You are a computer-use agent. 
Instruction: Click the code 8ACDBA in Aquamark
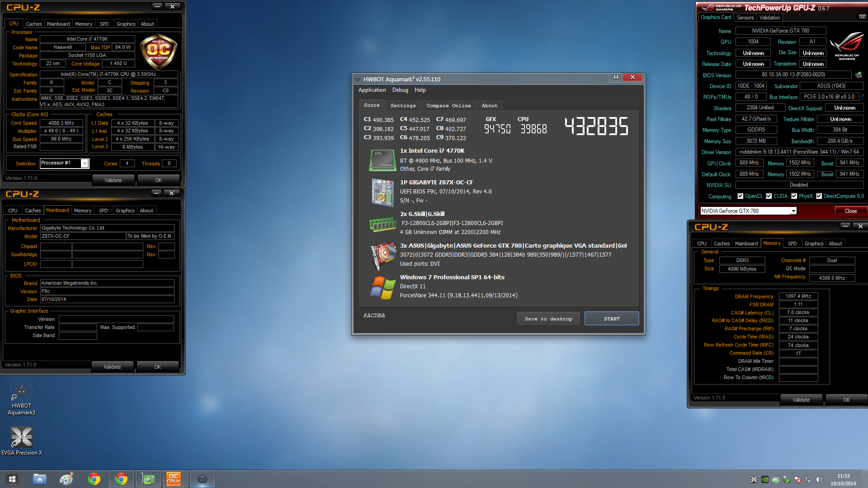click(374, 315)
